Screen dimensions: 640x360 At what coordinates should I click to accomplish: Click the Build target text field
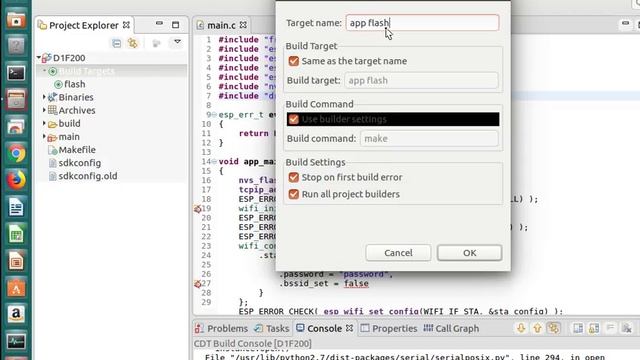pos(421,80)
